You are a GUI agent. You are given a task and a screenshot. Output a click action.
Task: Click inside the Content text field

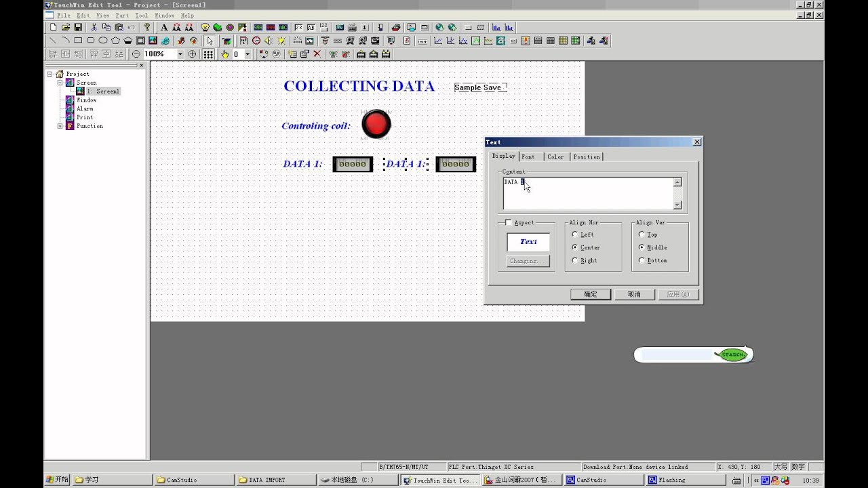coord(589,194)
